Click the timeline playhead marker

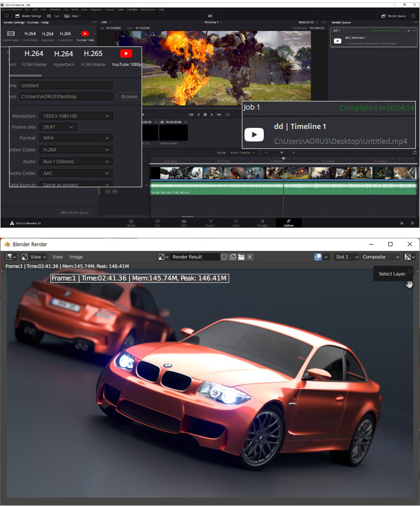[x=283, y=159]
